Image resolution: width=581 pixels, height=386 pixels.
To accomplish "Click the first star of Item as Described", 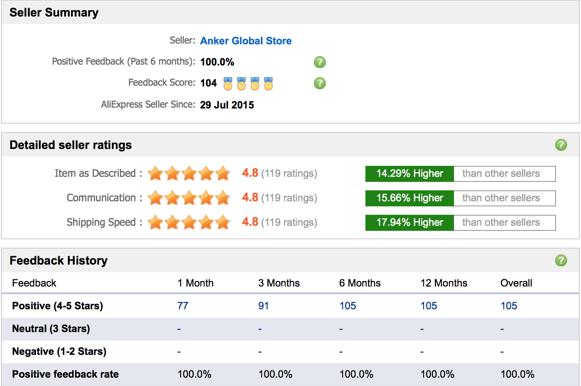I will [155, 173].
